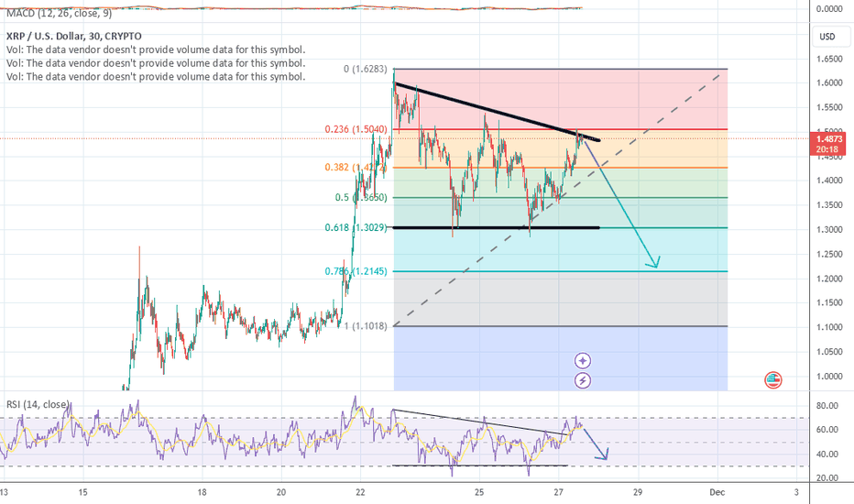Click the 0.0000 MACD axis value
The height and width of the screenshot is (504, 854).
(x=829, y=9)
